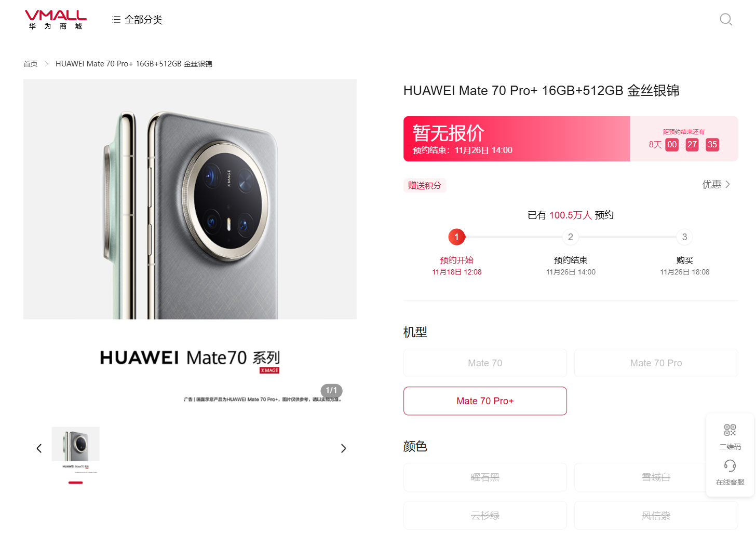Click step 3 购买 circle

pyautogui.click(x=684, y=237)
